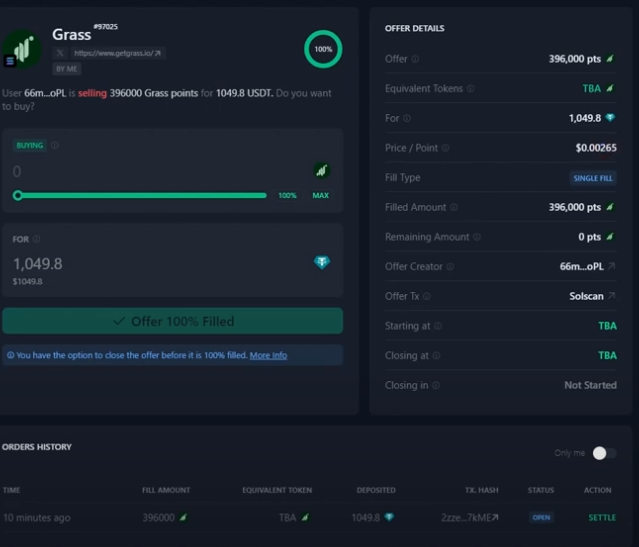This screenshot has height=547, width=639.
Task: Click the BUYING label tag
Action: 29,146
